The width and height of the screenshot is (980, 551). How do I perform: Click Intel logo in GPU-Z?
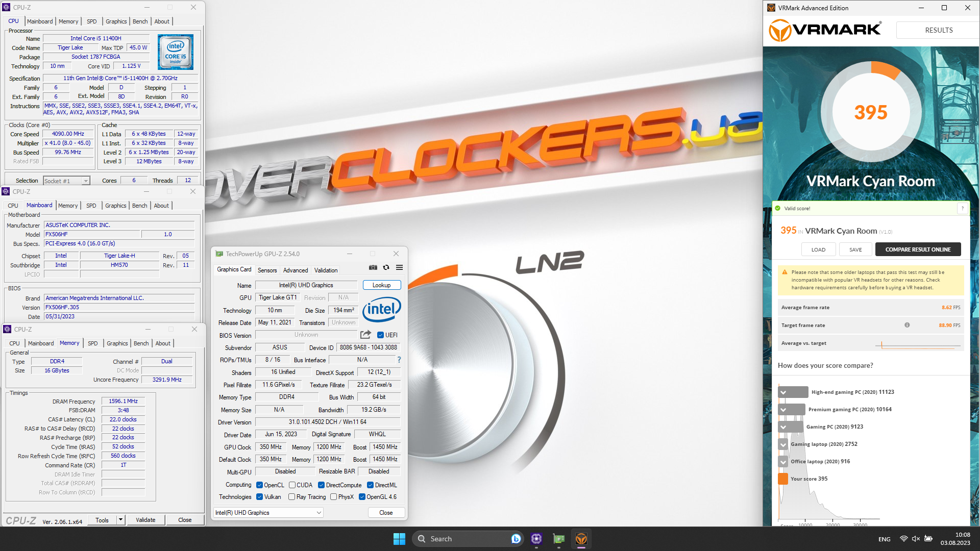[382, 310]
